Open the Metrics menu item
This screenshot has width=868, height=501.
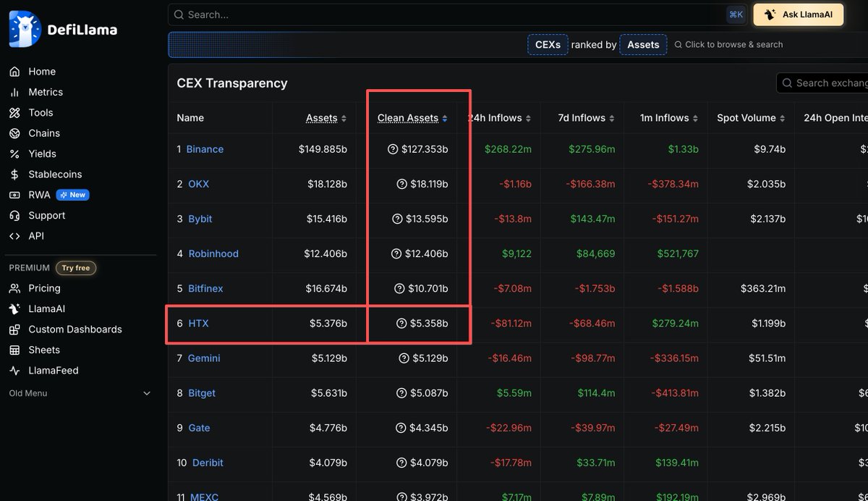pyautogui.click(x=46, y=92)
